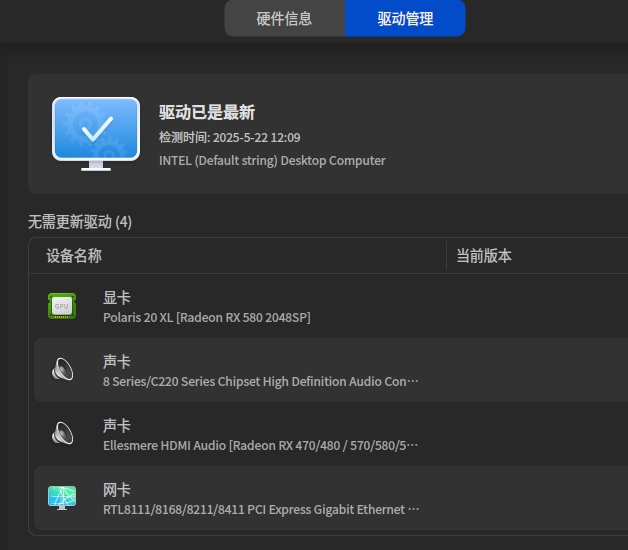Click Polaris 20 XL Radeon RX 580 text
Screen dimensions: 628x550
point(207,318)
